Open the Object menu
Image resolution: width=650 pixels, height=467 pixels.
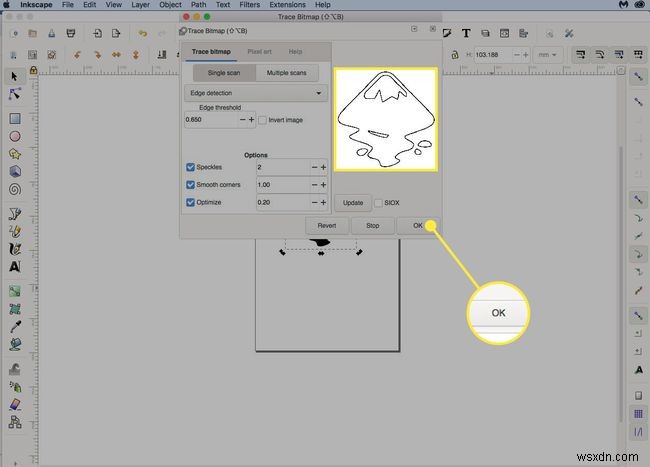(170, 5)
